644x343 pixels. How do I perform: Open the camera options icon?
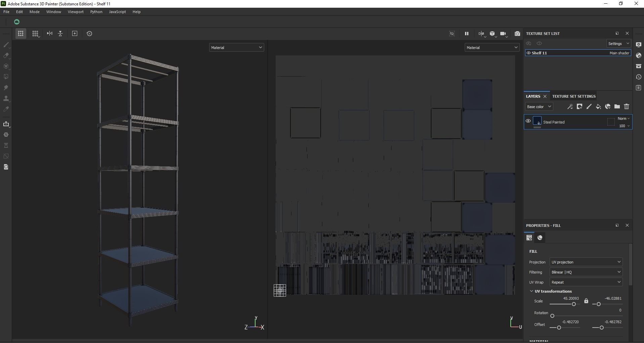click(x=503, y=34)
